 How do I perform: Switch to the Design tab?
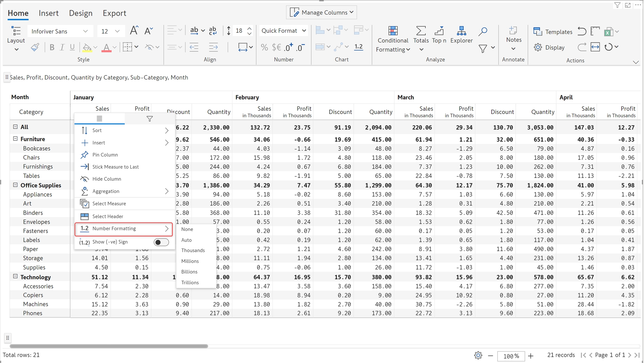pos(80,13)
